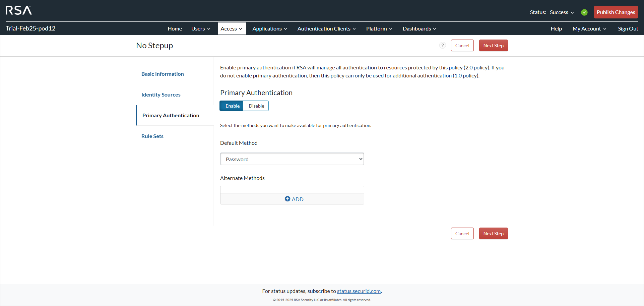Open the contextual help question mark icon

tap(442, 45)
